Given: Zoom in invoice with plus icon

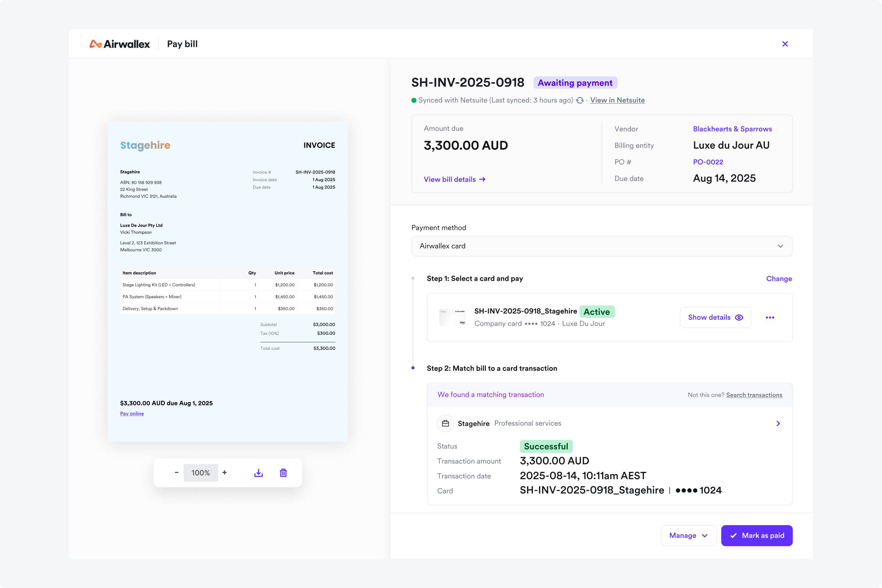Looking at the screenshot, I should pos(225,473).
